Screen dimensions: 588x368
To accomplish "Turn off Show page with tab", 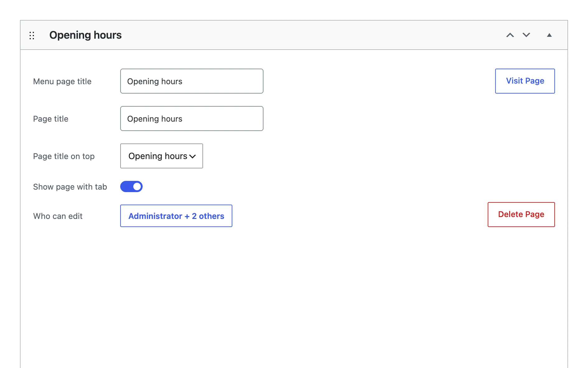I will click(x=131, y=186).
